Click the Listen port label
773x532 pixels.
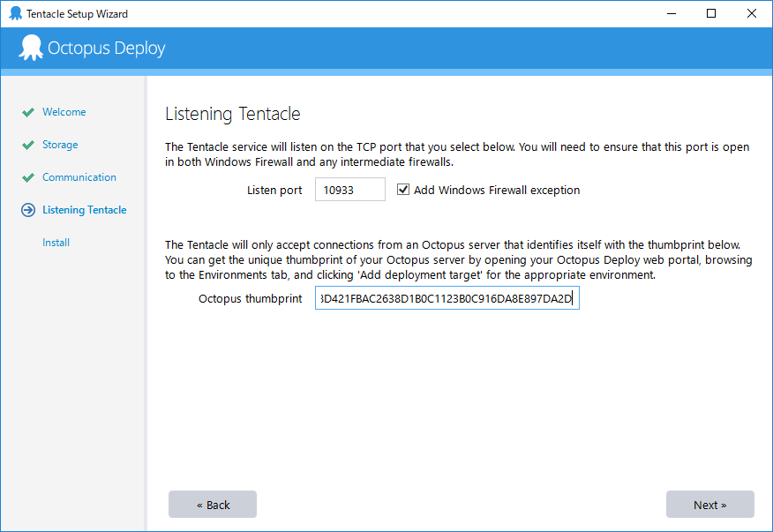point(274,190)
